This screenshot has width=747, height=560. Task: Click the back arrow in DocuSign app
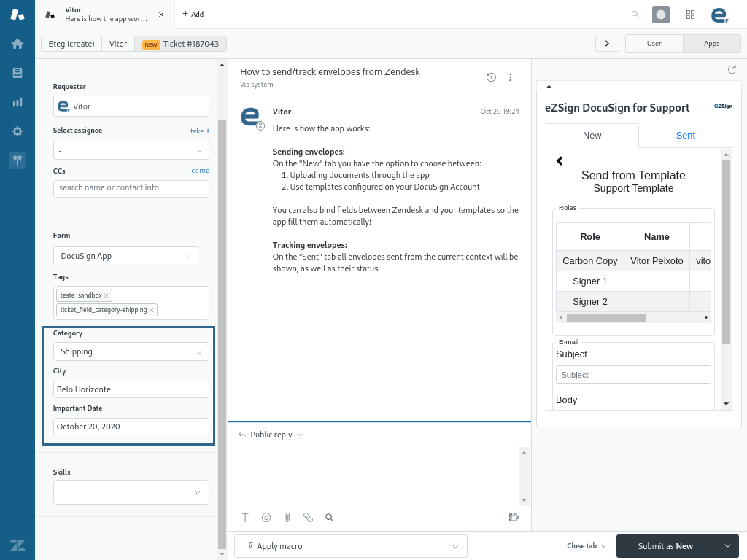(x=560, y=161)
